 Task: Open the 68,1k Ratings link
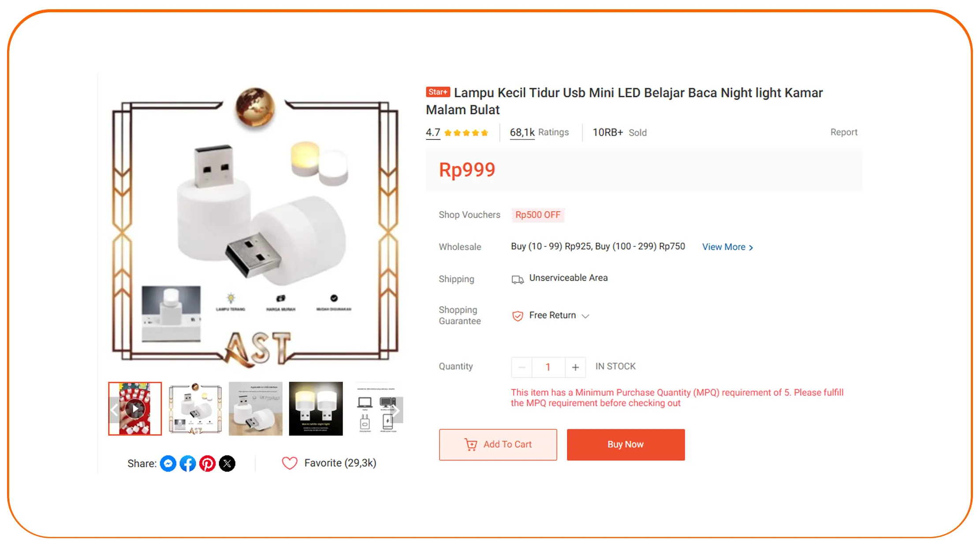tap(539, 132)
